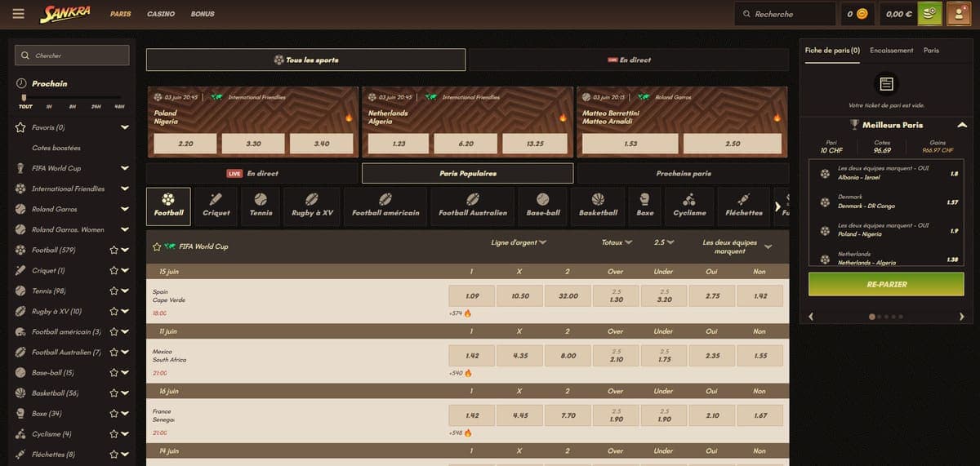Mark Tennis as favorite with star
The width and height of the screenshot is (980, 466).
pyautogui.click(x=114, y=291)
